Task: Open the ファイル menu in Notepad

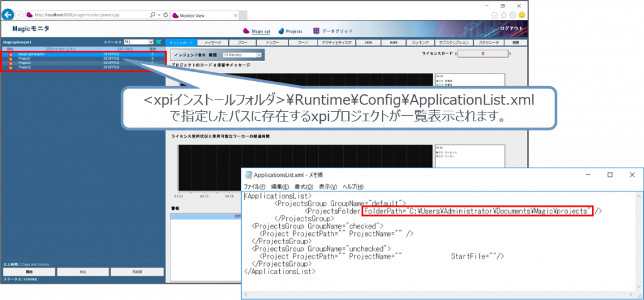Action: tap(253, 187)
